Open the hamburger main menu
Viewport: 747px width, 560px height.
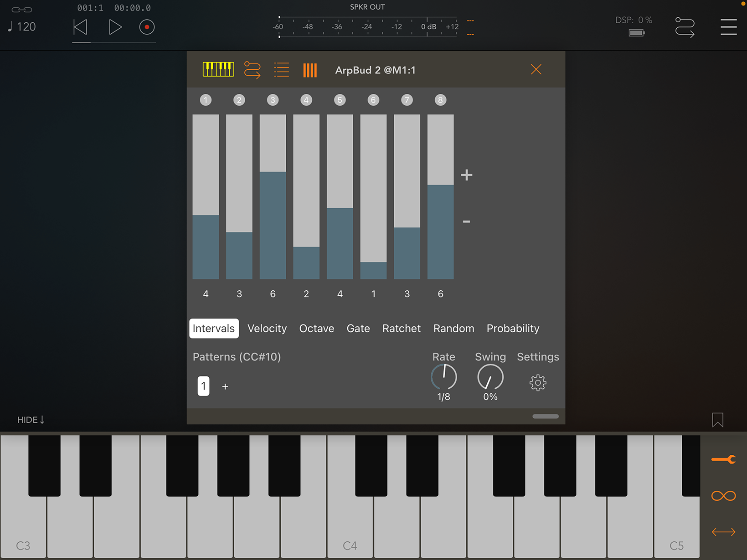point(728,27)
